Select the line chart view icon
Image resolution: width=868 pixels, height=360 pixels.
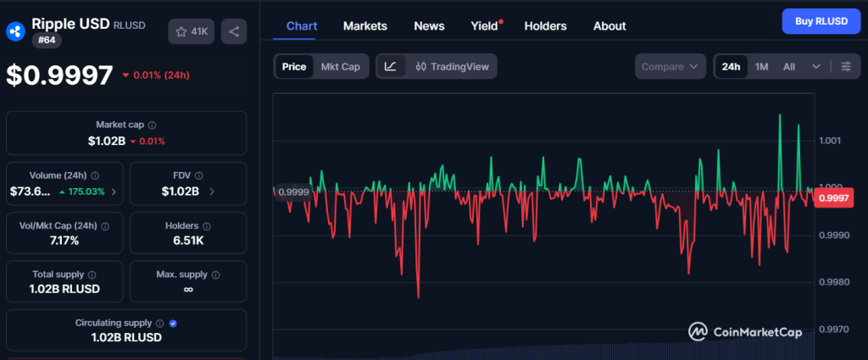tap(390, 66)
